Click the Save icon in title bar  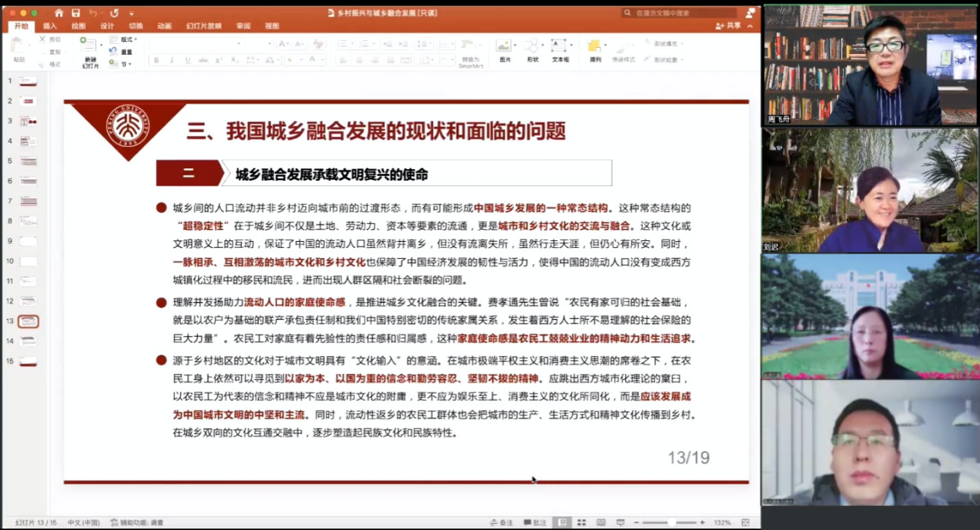point(76,13)
